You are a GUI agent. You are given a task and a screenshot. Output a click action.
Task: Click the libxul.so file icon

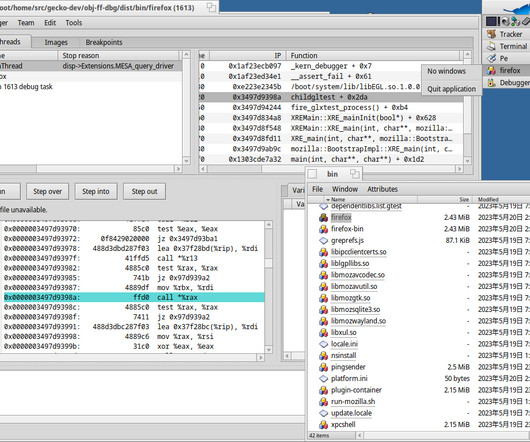pos(323,332)
